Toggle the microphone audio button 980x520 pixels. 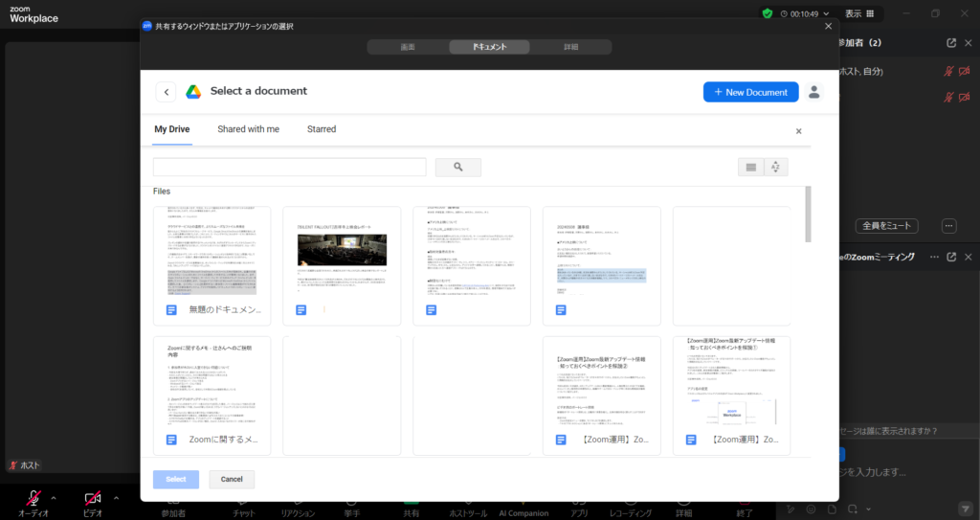[x=33, y=499]
